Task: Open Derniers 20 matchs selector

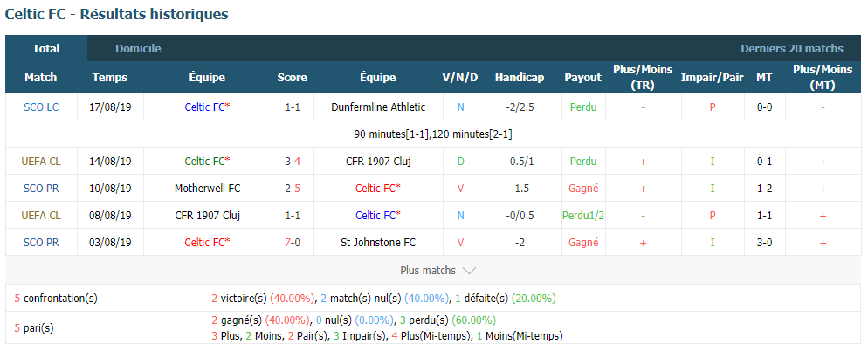Action: [x=792, y=48]
